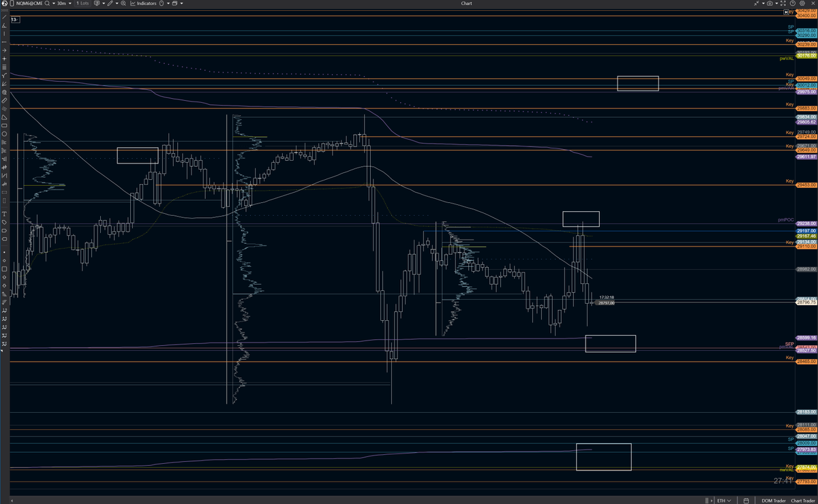Click the application logo icon top-left
This screenshot has width=818, height=504.
pos(5,3)
